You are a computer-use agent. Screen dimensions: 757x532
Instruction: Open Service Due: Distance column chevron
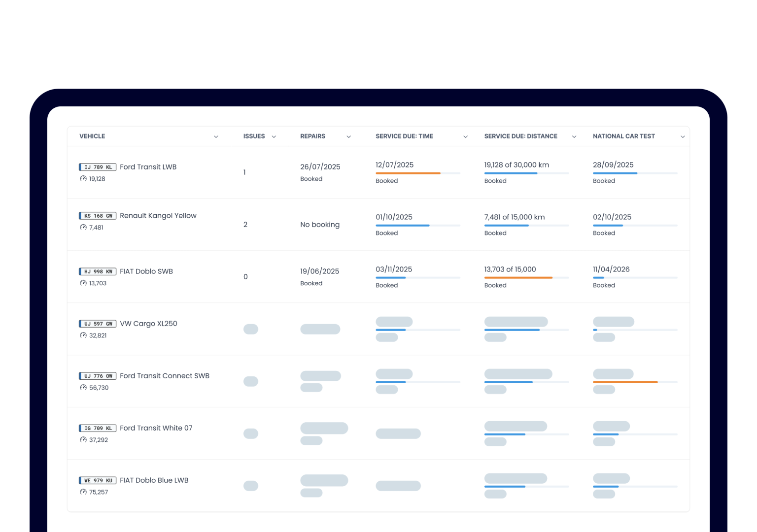coord(574,137)
